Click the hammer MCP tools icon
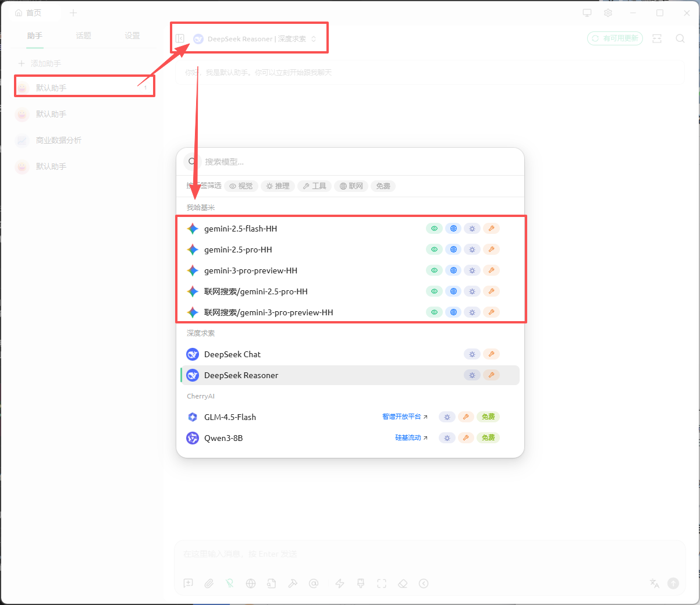The image size is (700, 605). (x=293, y=583)
